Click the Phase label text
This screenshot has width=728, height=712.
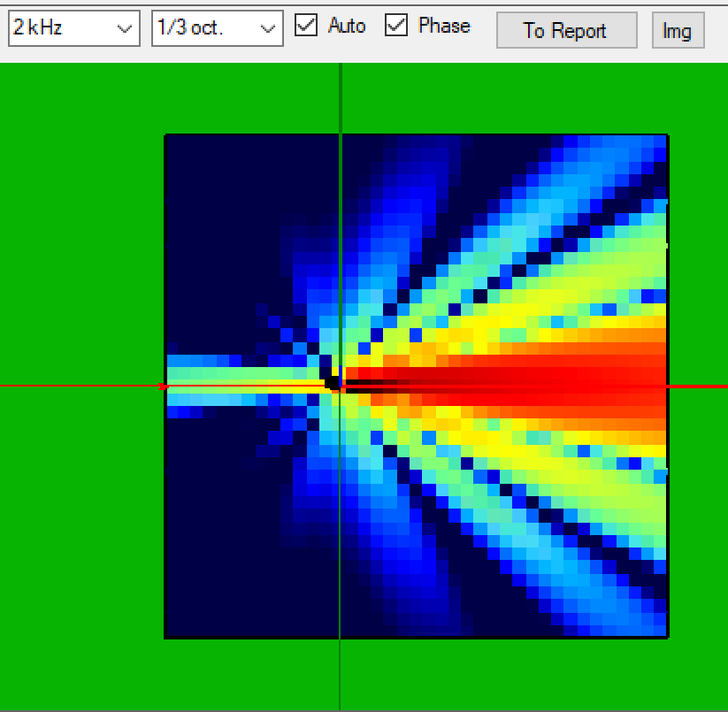444,26
